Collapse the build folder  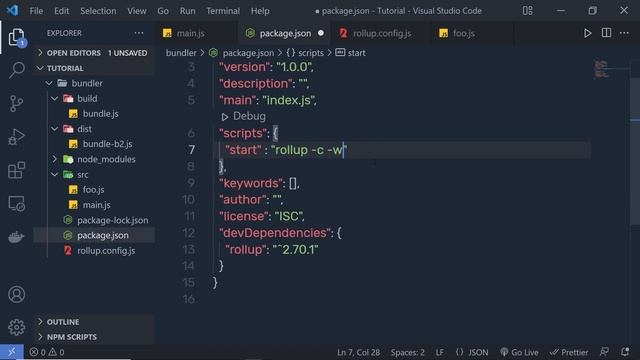click(x=94, y=98)
